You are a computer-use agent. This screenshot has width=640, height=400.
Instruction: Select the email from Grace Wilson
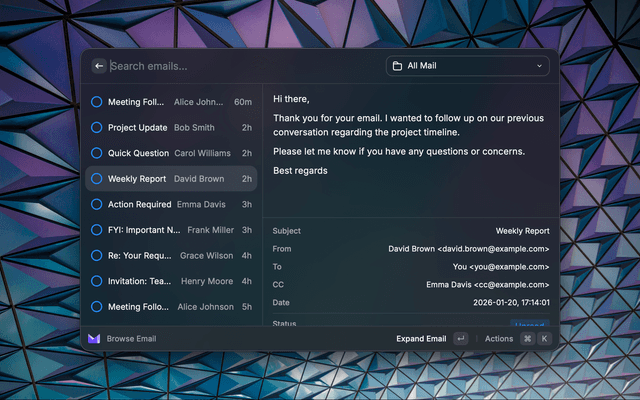tap(170, 256)
